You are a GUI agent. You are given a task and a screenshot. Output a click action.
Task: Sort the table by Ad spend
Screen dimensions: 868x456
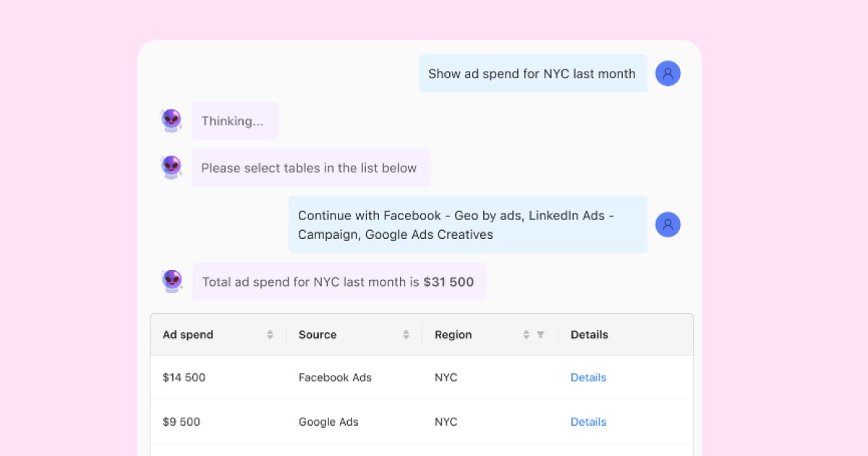tap(270, 335)
